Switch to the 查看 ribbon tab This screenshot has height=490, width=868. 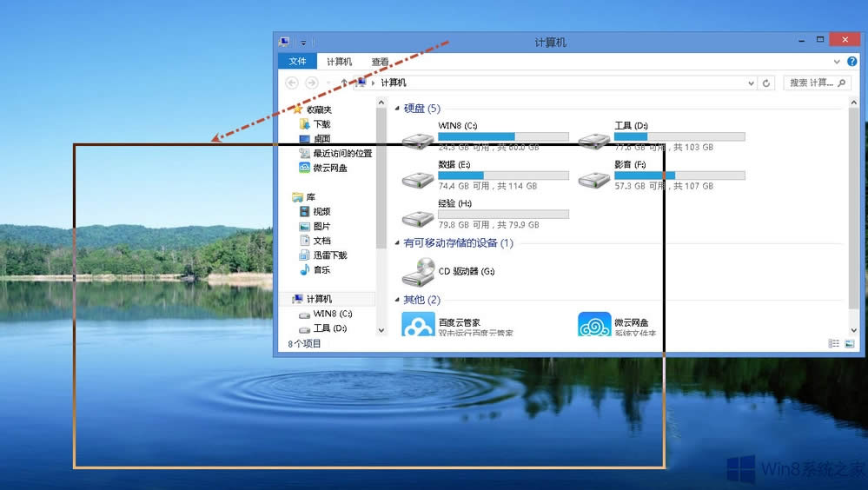click(380, 62)
